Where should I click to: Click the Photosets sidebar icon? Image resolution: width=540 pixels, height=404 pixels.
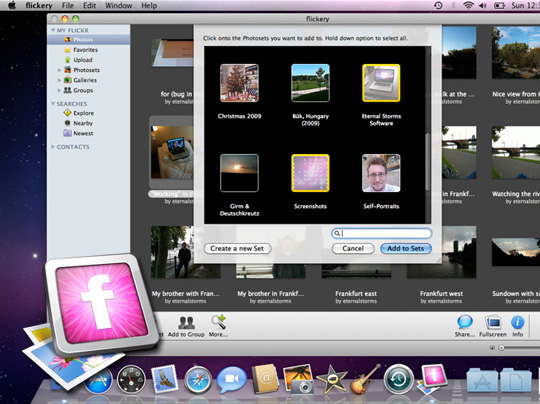68,70
